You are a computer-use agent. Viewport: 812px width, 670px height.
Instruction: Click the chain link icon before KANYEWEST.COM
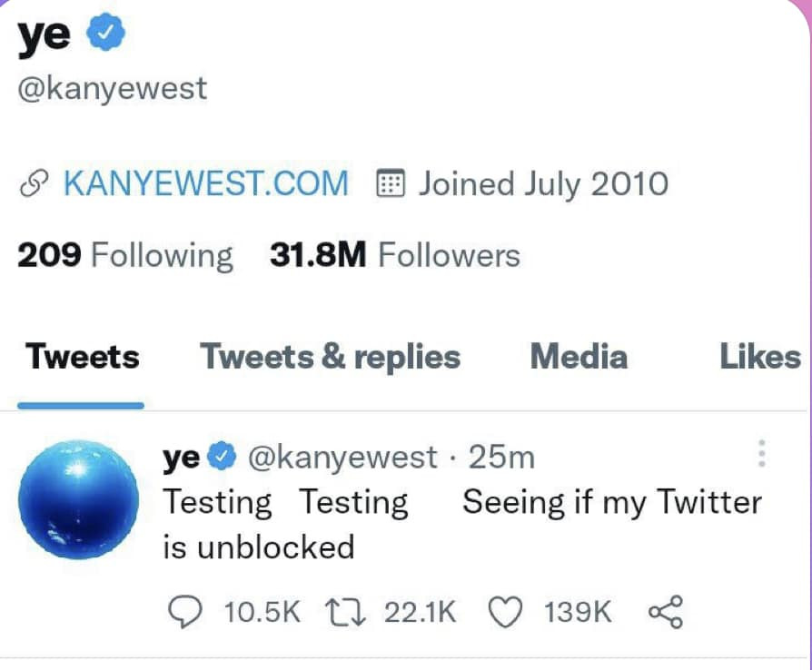click(35, 184)
